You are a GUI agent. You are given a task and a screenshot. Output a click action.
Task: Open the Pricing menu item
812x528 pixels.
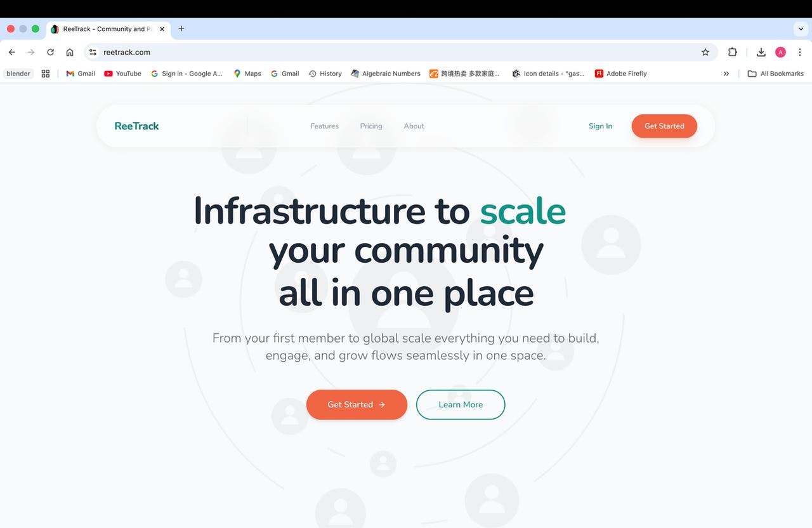(x=371, y=126)
